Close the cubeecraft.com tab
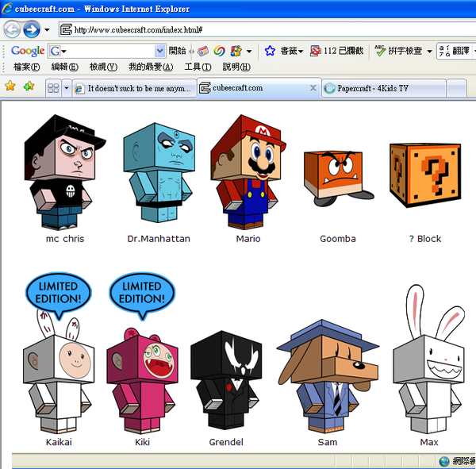This screenshot has width=476, height=469. pos(313,88)
